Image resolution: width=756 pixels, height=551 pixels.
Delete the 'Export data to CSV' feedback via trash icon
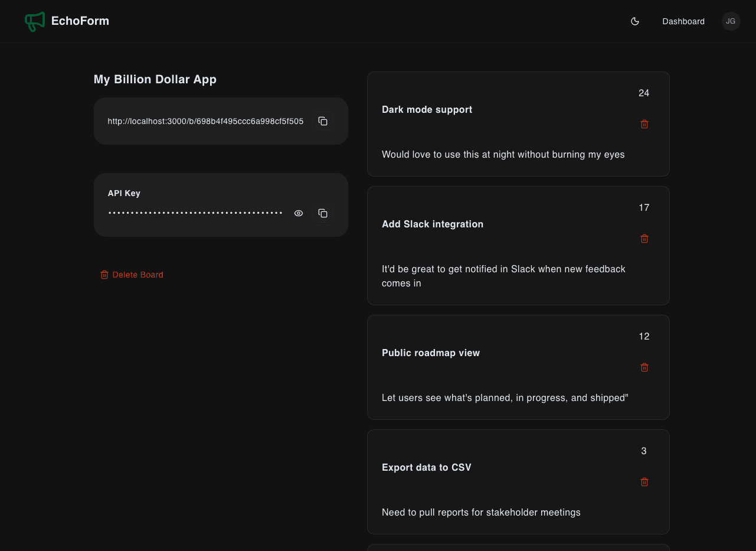pyautogui.click(x=644, y=482)
